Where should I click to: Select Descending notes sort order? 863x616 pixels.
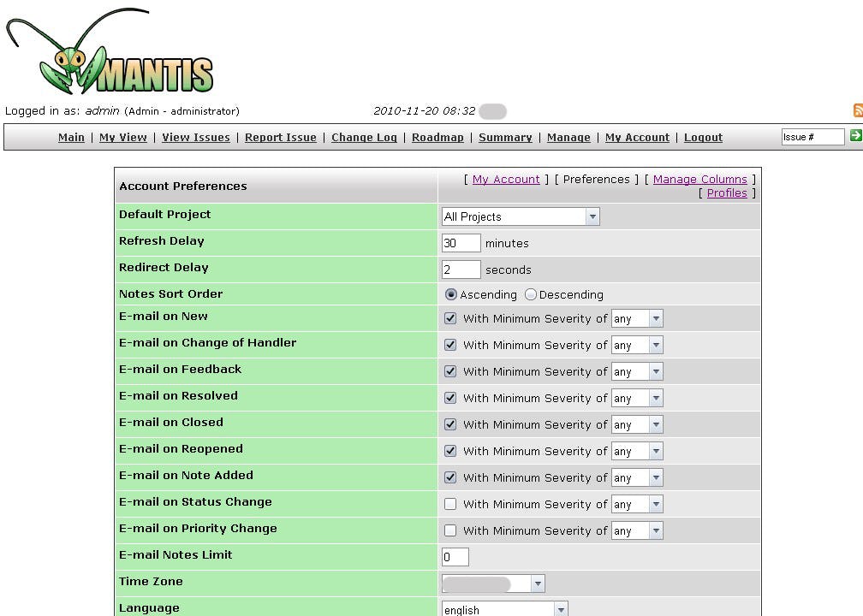[531, 295]
